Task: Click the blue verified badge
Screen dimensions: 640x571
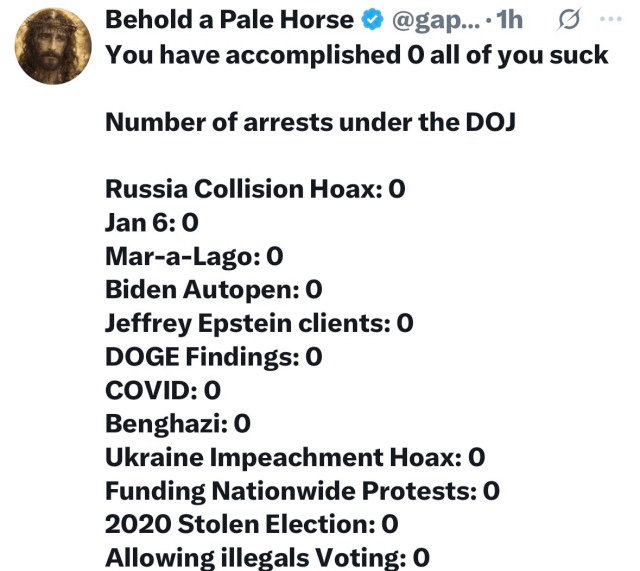Action: pyautogui.click(x=372, y=20)
